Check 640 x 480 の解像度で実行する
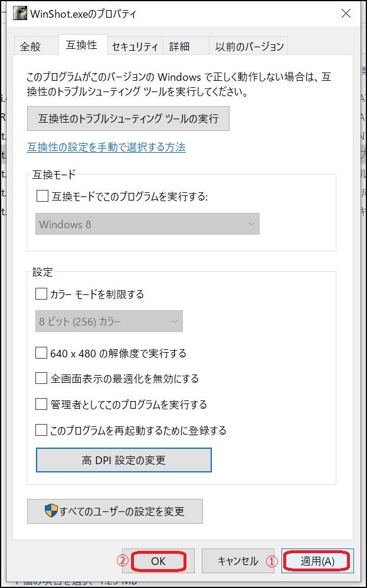 click(x=41, y=353)
